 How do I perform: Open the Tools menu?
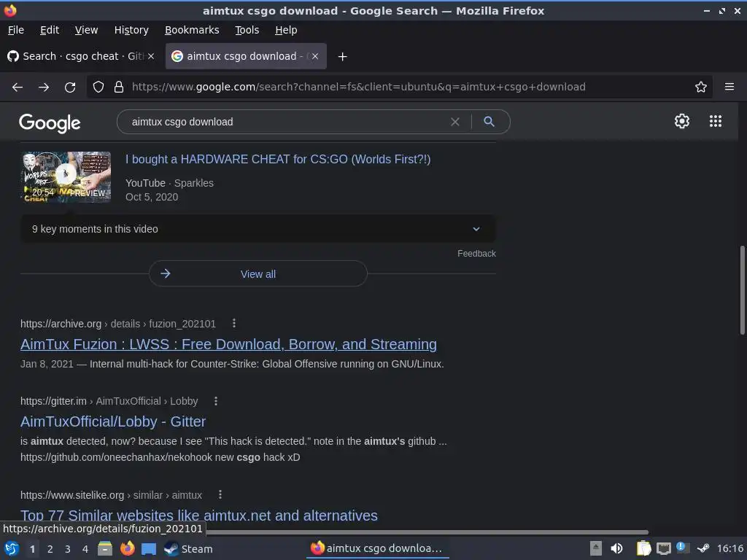pos(247,30)
